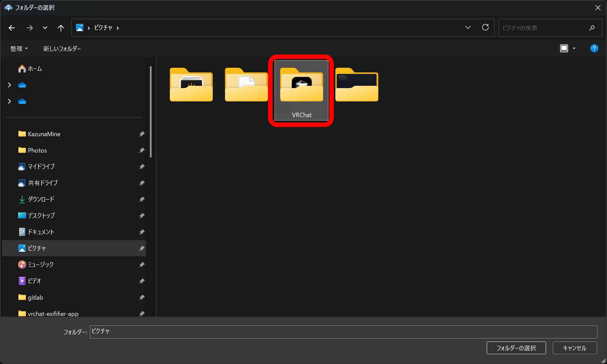
Task: Refresh the ピクチャ folder view
Action: tap(485, 28)
